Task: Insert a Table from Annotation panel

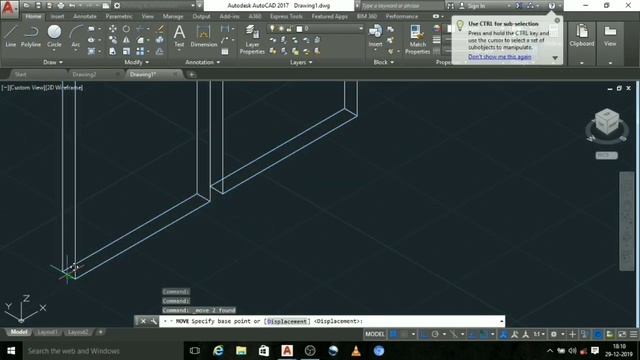Action: pos(225,51)
